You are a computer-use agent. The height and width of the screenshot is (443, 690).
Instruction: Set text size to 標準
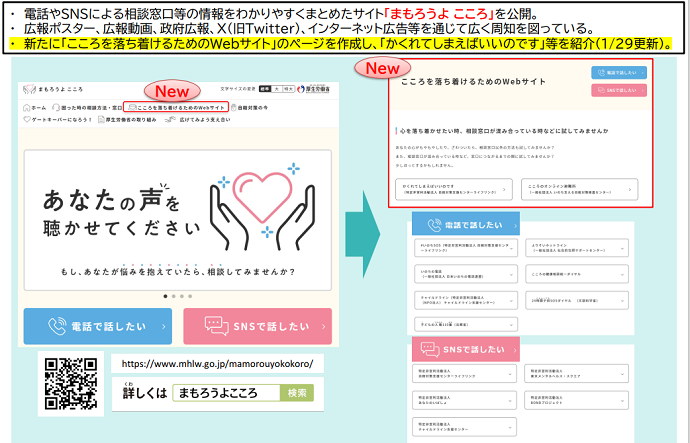265,89
